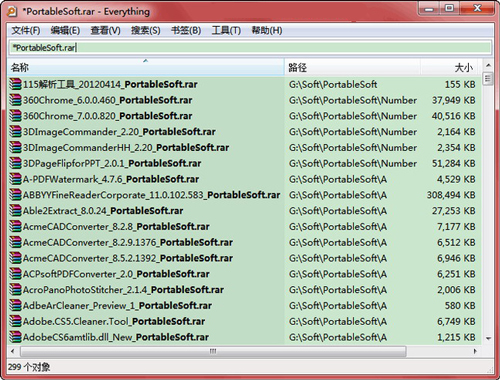
Task: Select the AcmeCADConverter_8.2.8_PortableSoft.rar row
Action: coord(245,227)
